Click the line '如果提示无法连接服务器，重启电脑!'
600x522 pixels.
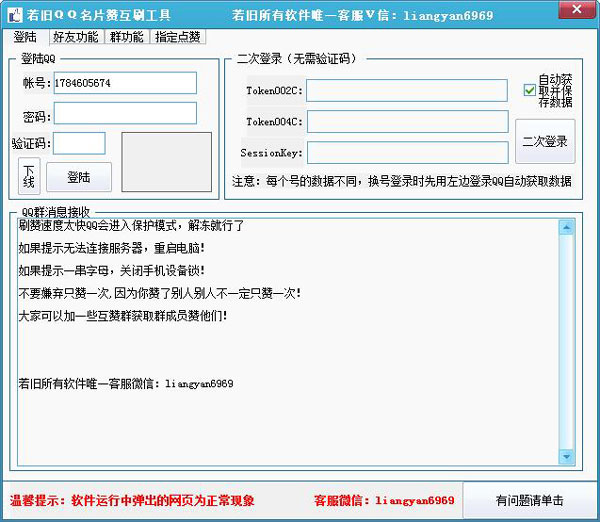tap(111, 248)
